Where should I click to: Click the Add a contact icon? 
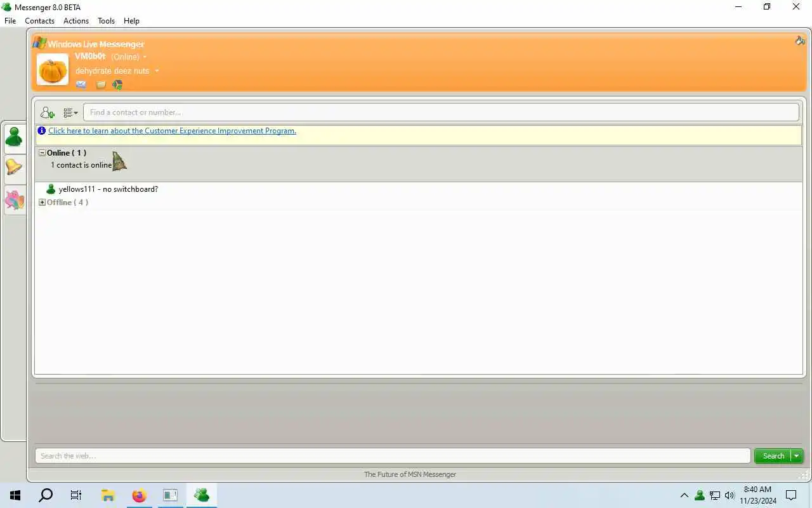(x=48, y=112)
